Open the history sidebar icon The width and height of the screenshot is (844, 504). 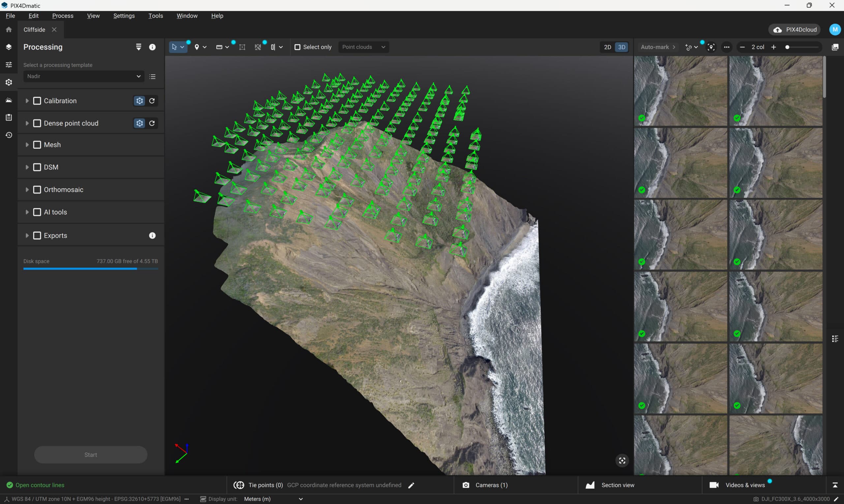pos(9,135)
